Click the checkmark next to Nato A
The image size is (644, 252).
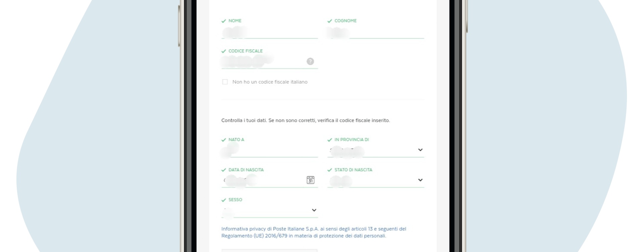coord(224,140)
